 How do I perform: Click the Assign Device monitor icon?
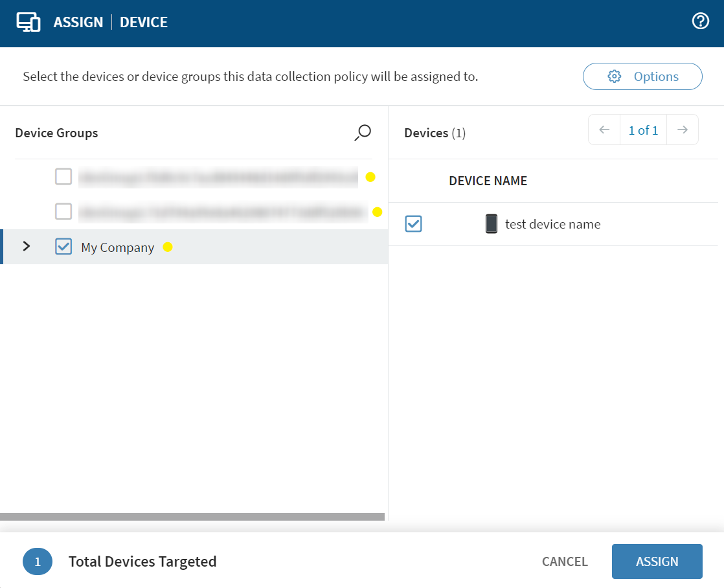point(28,22)
